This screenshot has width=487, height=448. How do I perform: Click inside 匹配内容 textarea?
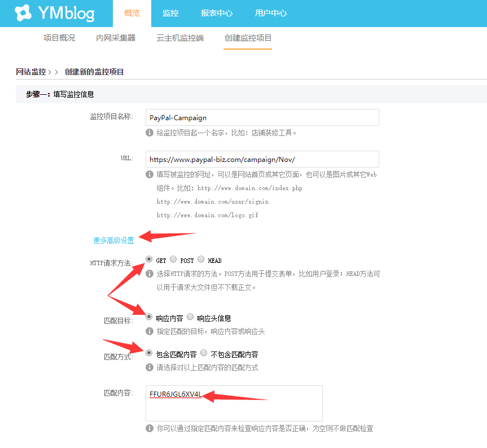coord(234,403)
